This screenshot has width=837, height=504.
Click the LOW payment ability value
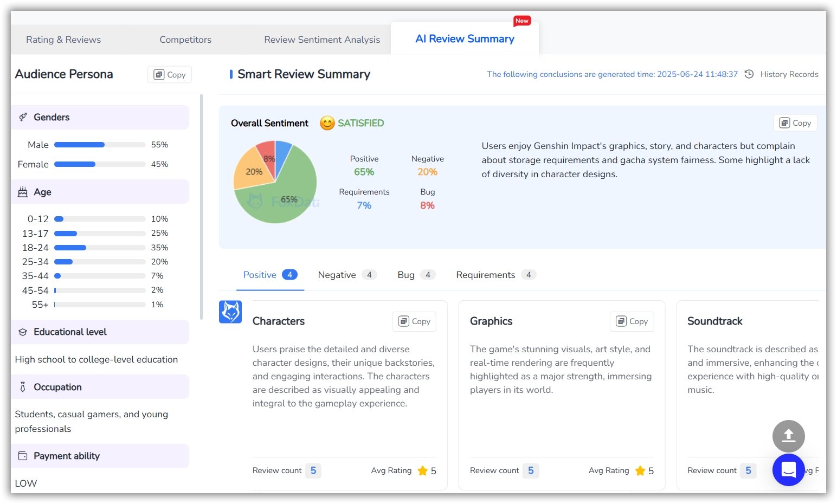26,483
